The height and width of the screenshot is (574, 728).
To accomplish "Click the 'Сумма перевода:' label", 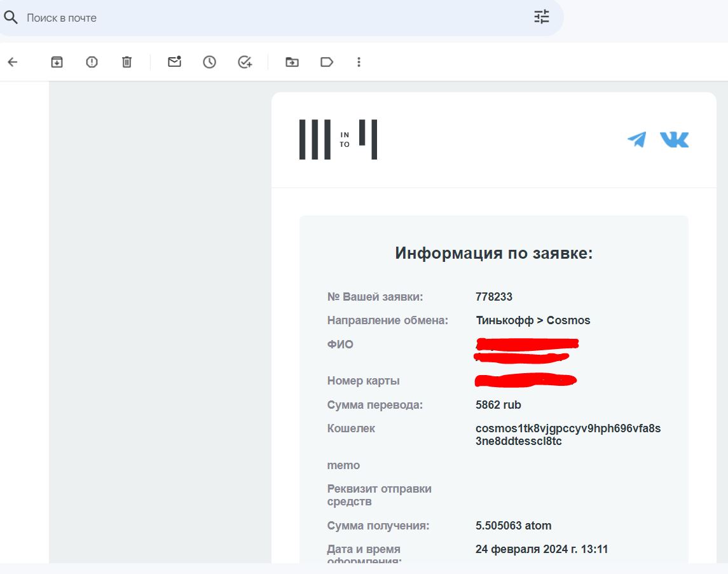I will [374, 405].
